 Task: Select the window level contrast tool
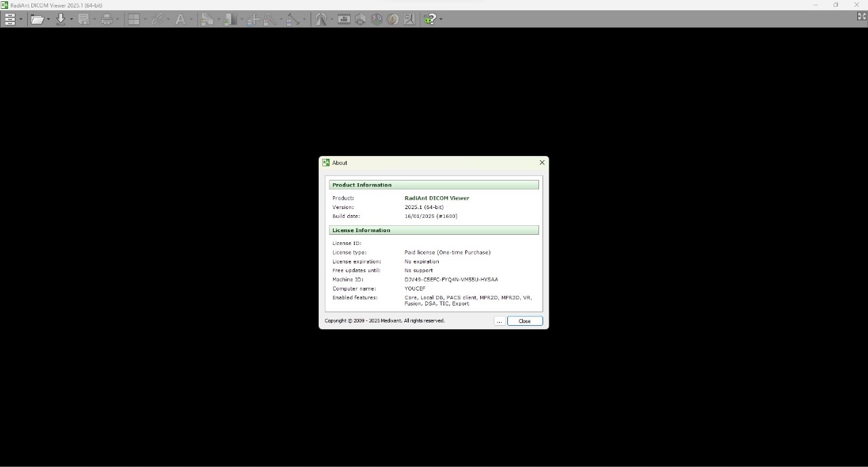click(x=231, y=19)
